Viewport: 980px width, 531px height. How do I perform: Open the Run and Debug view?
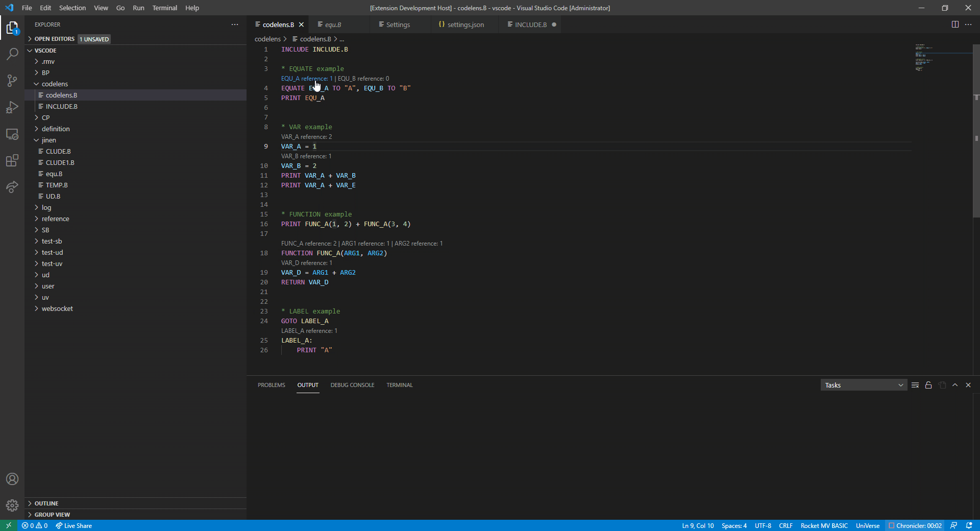click(12, 107)
